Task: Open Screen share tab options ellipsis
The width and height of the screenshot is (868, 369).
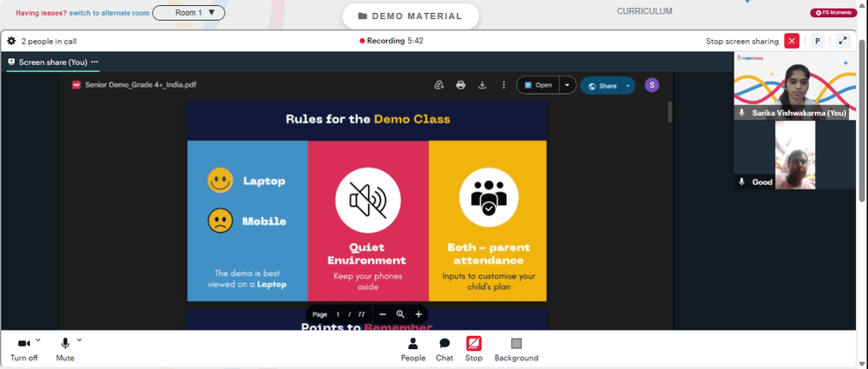Action: 95,62
